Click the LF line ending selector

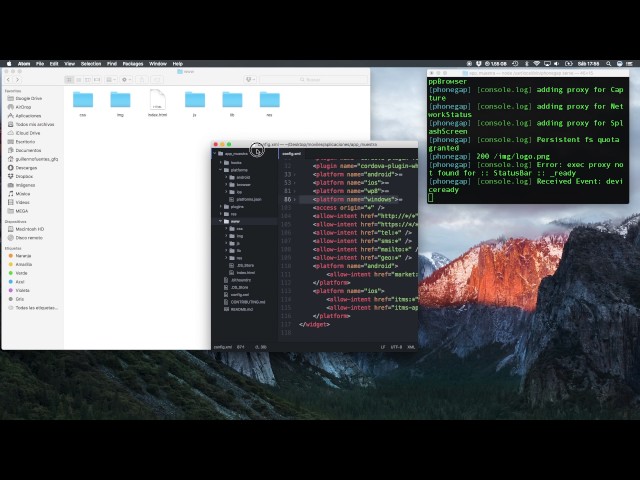pyautogui.click(x=383, y=347)
